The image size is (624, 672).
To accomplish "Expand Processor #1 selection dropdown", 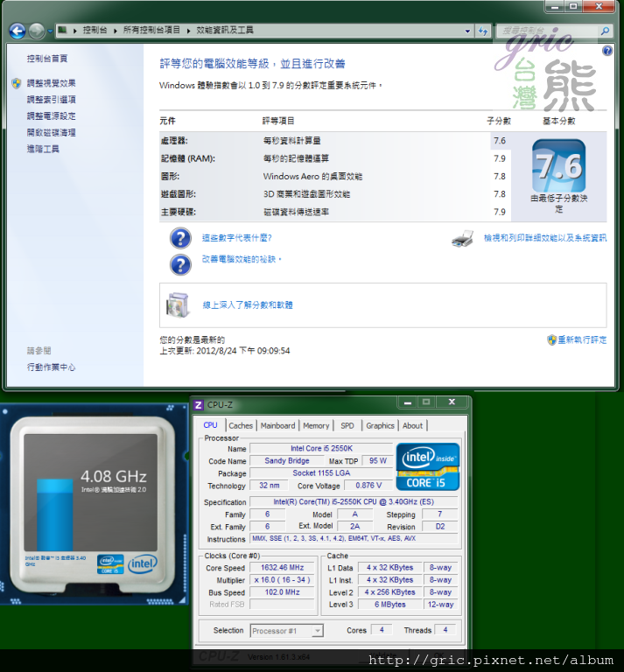I will coord(318,631).
